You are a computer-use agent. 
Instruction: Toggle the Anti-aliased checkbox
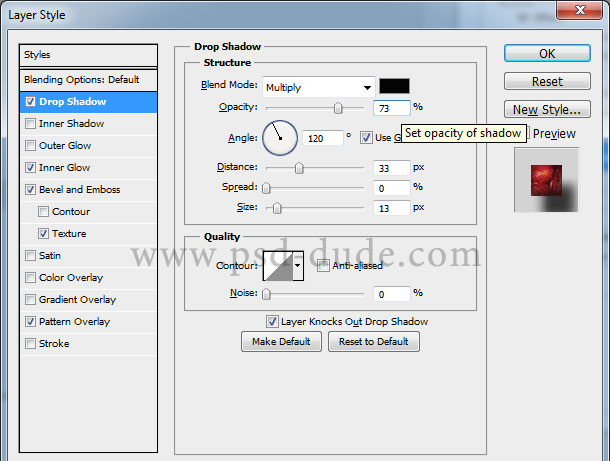[323, 266]
